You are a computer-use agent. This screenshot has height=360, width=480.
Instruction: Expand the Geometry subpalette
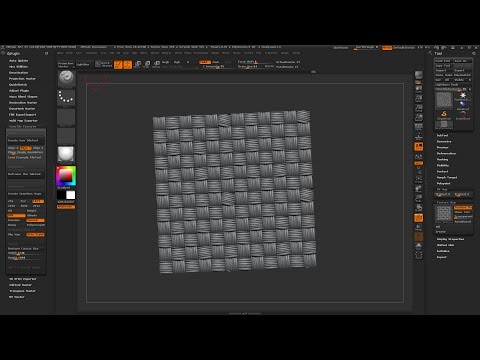click(444, 141)
